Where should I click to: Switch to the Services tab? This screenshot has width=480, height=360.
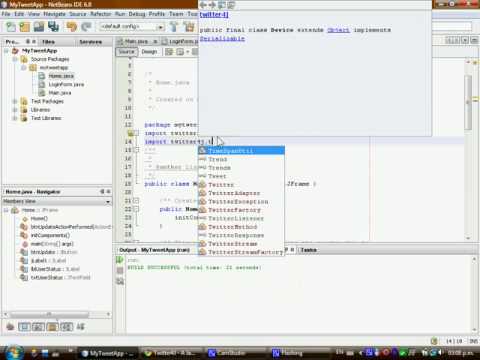click(90, 42)
